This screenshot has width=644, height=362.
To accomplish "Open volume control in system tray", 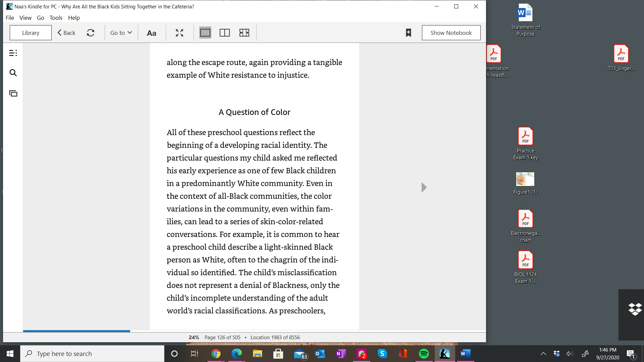I will pos(570,354).
